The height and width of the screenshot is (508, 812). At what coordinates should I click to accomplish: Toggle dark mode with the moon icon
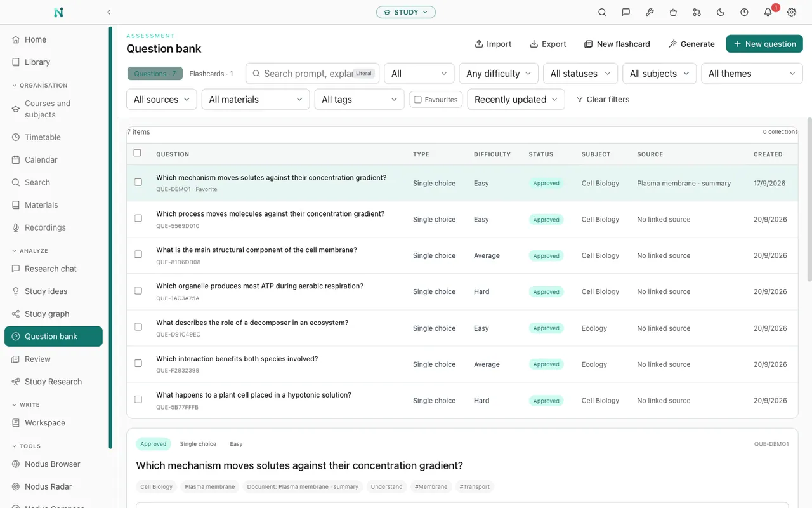pos(721,12)
